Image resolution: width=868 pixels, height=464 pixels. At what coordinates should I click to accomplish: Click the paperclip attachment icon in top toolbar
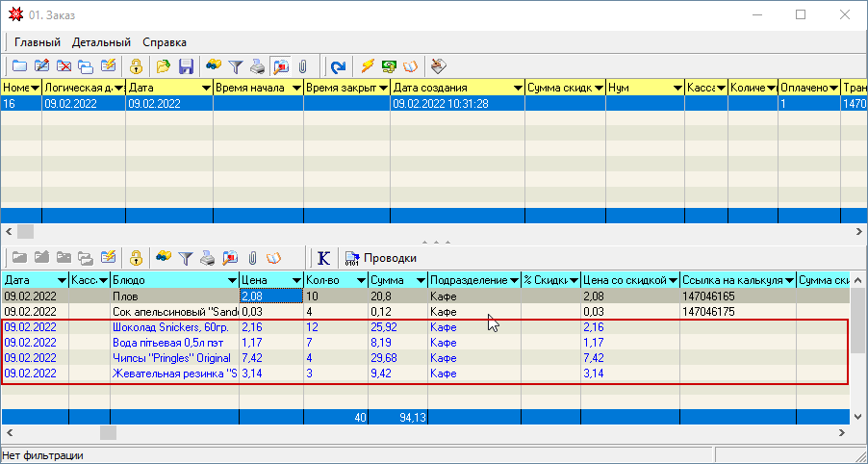[x=302, y=66]
